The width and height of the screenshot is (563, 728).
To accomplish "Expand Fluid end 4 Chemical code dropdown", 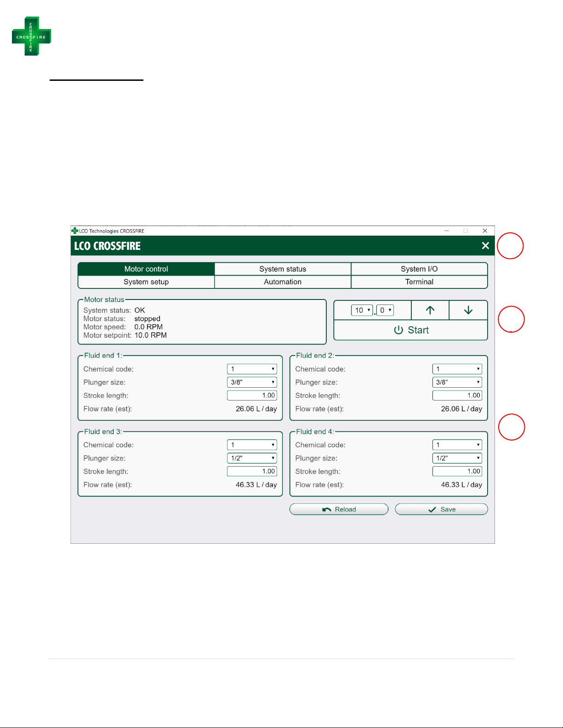I will pos(457,445).
